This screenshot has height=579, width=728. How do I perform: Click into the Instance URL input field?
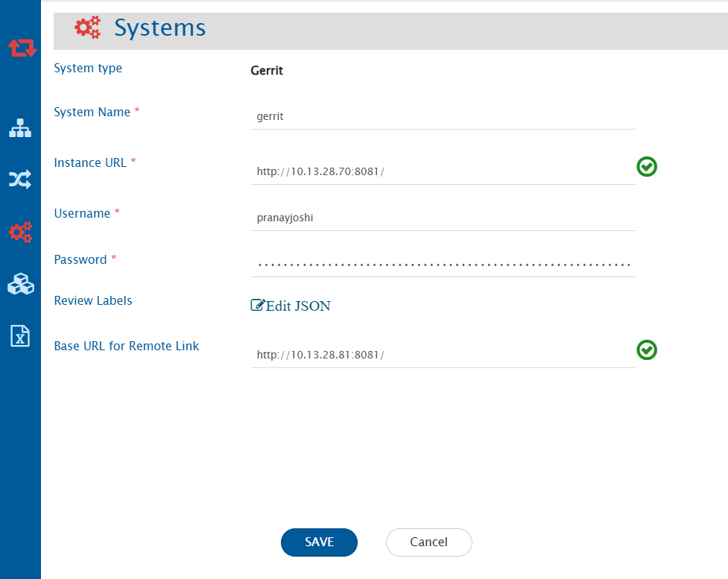[443, 171]
